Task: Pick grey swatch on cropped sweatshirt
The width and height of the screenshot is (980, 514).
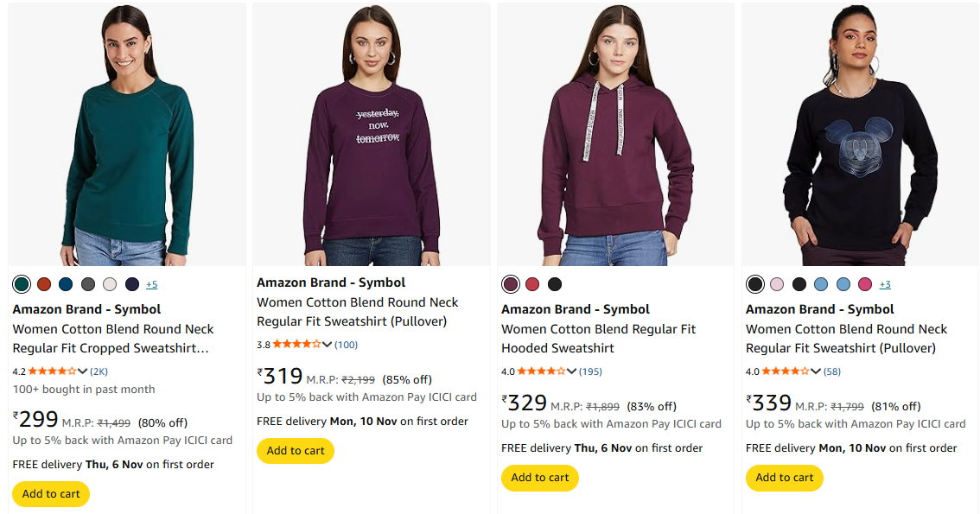Action: [88, 284]
